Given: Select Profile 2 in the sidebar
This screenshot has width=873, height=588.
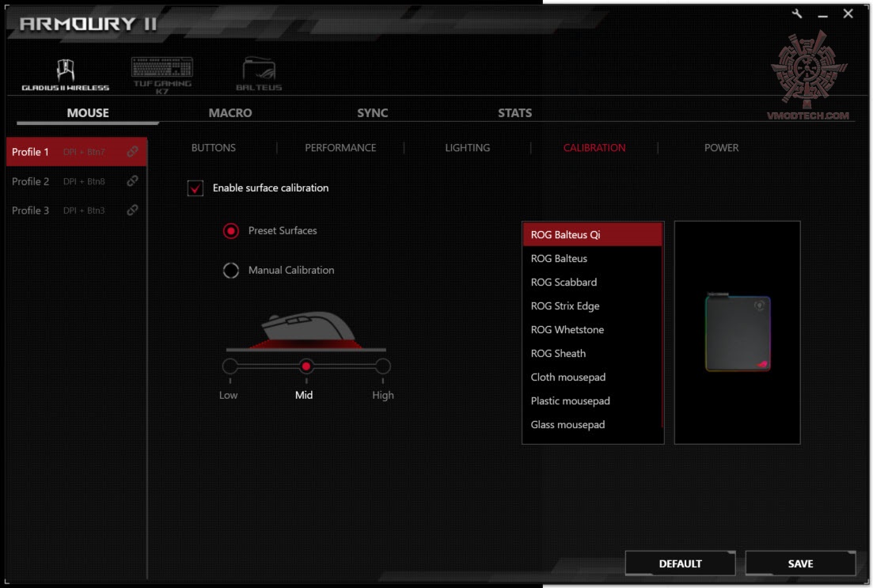Looking at the screenshot, I should pyautogui.click(x=77, y=181).
